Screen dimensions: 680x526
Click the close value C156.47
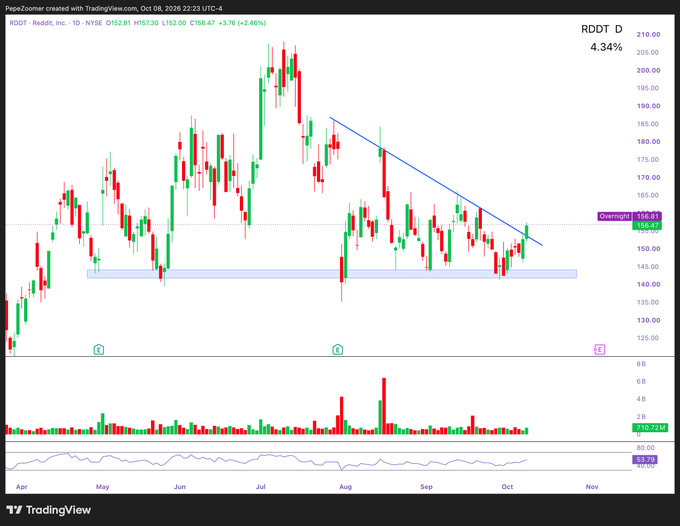(x=202, y=23)
